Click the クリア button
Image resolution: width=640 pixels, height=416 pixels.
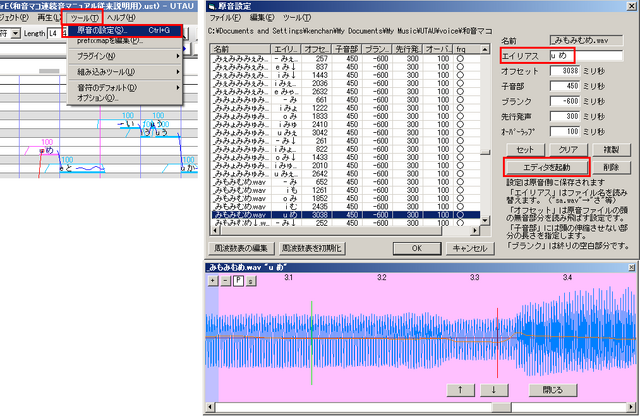568,150
